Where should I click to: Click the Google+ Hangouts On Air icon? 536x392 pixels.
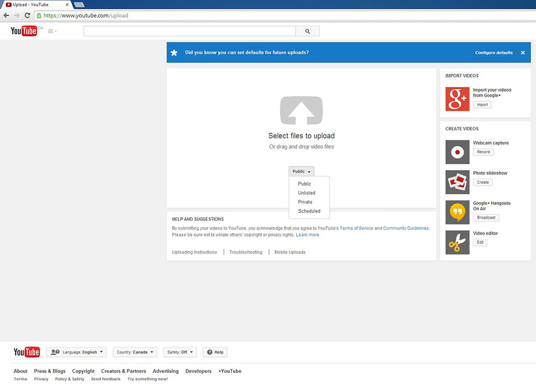tap(457, 212)
